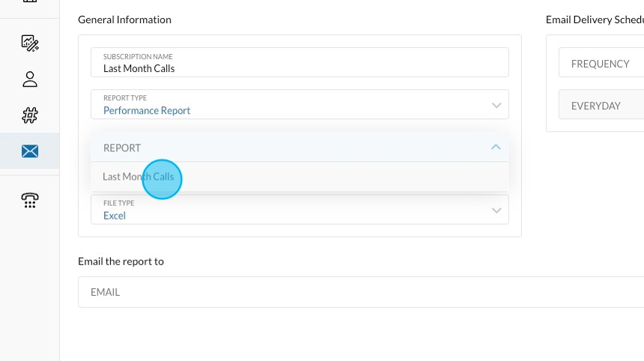Click the General Information heading
The image size is (644, 361).
point(124,19)
